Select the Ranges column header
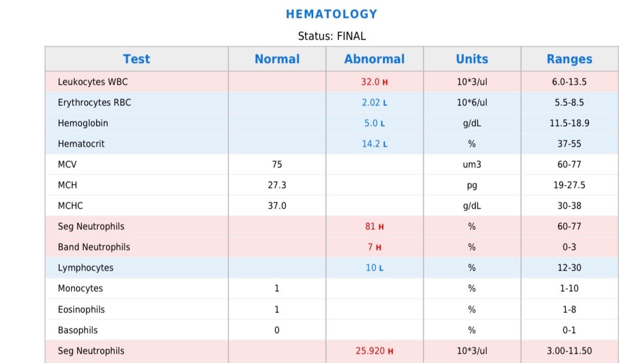The width and height of the screenshot is (644, 363). (569, 59)
